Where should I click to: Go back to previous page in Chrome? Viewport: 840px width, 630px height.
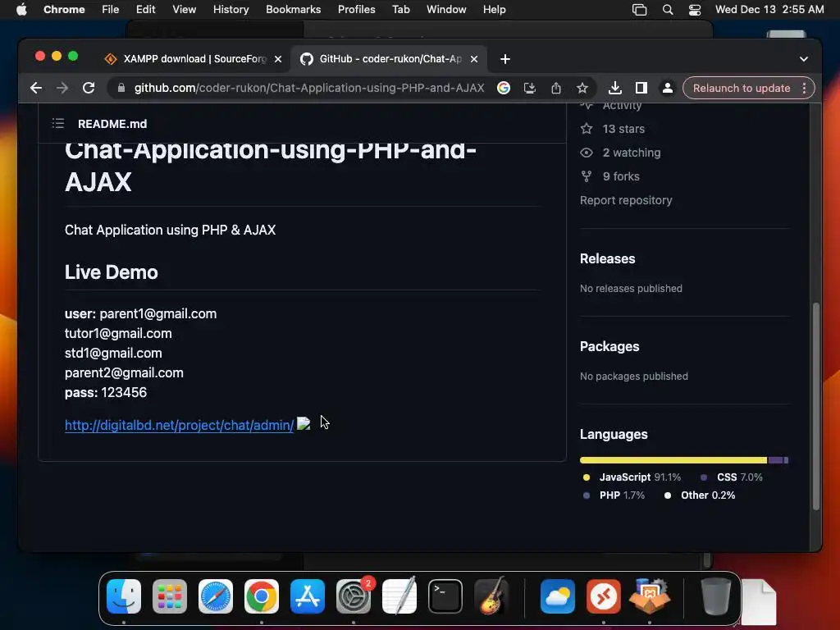36,88
